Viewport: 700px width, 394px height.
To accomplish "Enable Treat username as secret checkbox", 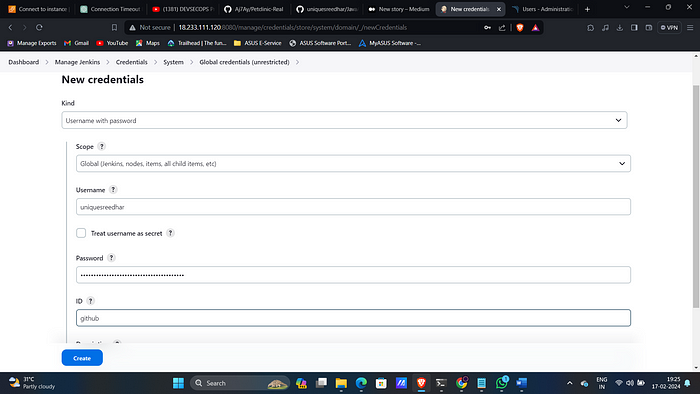I will 81,233.
